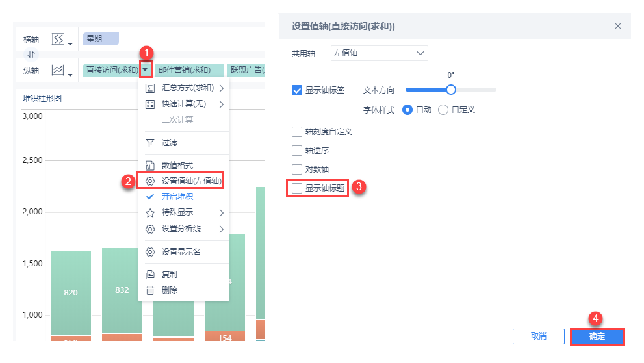Click the star icon for 特殊显示
This screenshot has width=644, height=363.
[x=149, y=212]
